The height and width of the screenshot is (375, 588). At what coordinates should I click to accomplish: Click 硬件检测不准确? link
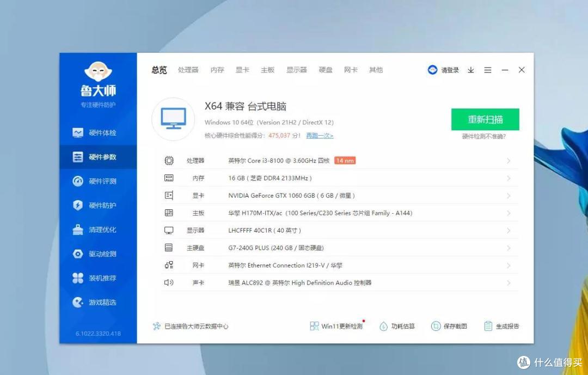[x=484, y=137]
